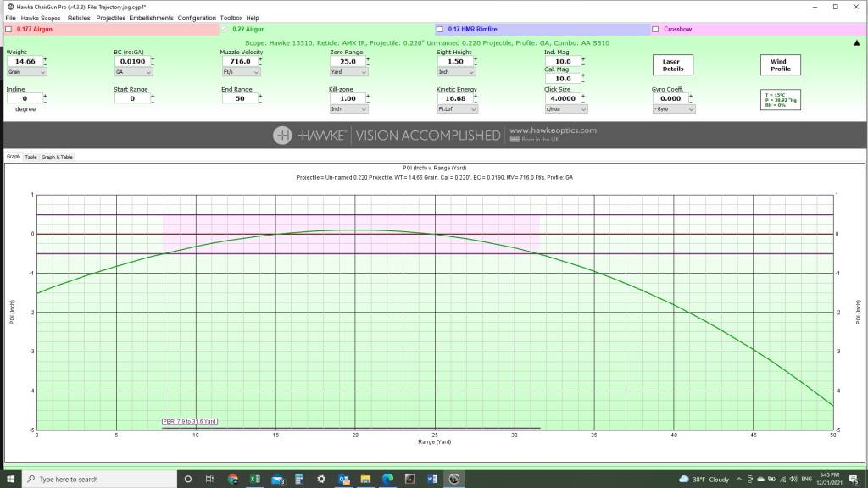Click the End Range 50 field
The width and height of the screenshot is (868, 488).
pos(240,98)
